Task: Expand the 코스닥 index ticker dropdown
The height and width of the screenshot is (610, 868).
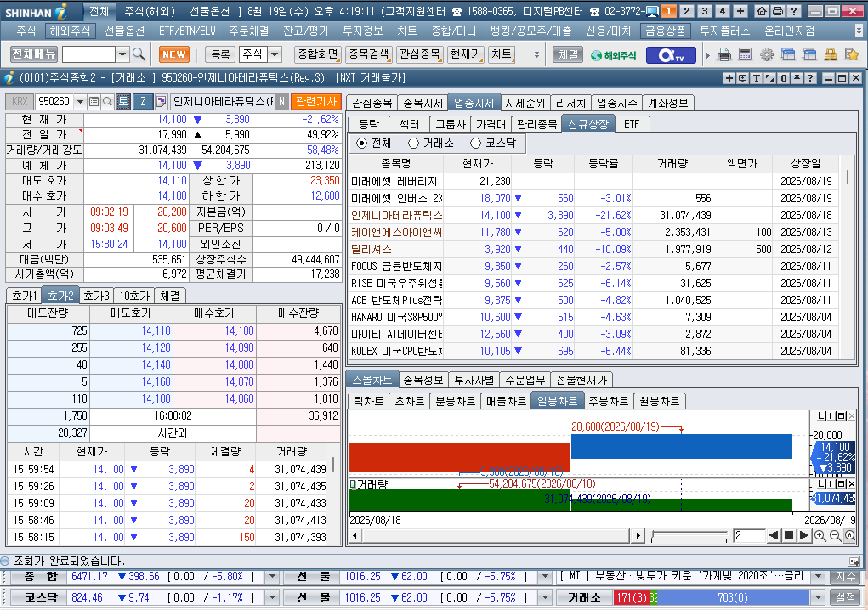Action: click(272, 598)
